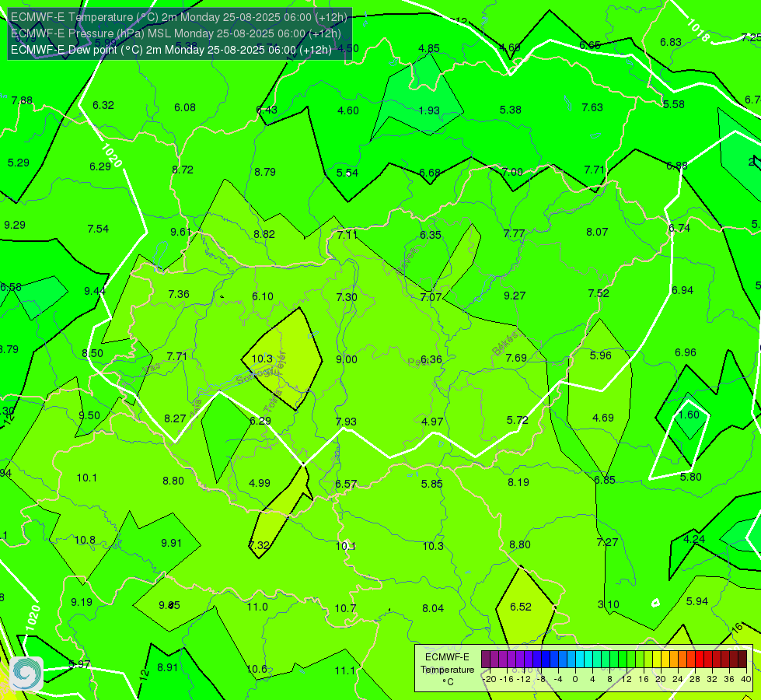The height and width of the screenshot is (700, 761).
Task: Click the temperature value 6.32
Action: [x=103, y=106]
